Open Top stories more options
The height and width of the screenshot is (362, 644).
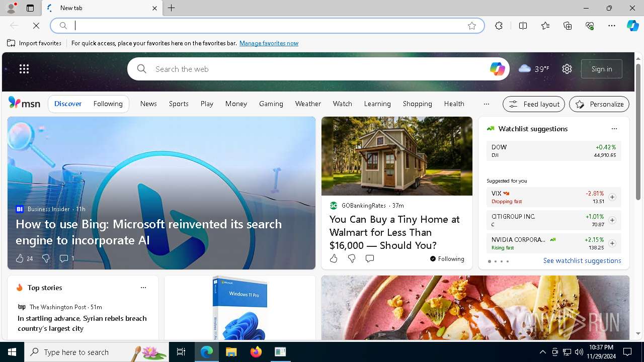click(143, 288)
